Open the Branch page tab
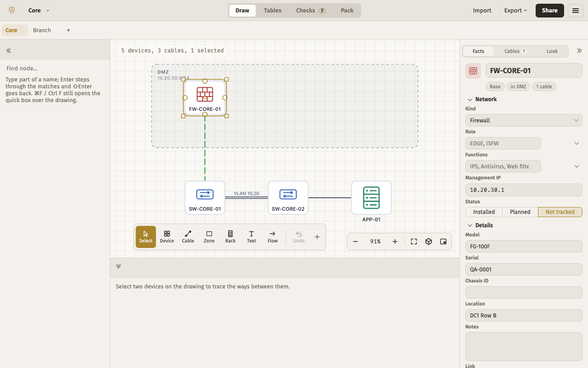The width and height of the screenshot is (588, 368). 42,30
